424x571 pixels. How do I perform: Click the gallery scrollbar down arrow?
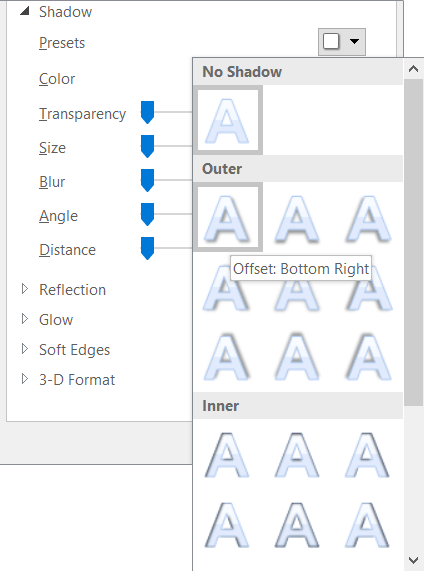pos(413,560)
